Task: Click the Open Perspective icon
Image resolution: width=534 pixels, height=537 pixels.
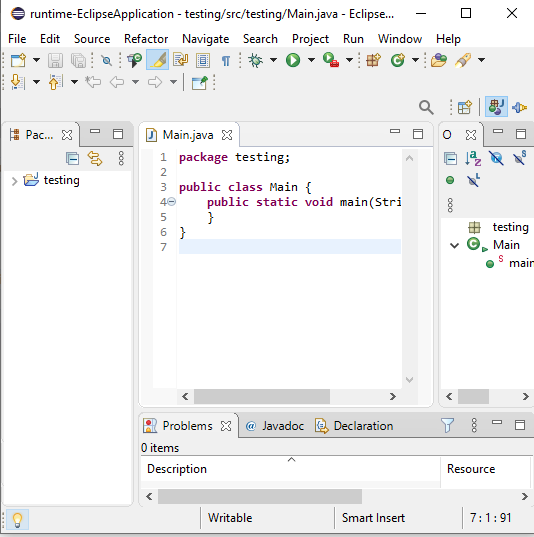Action: click(464, 108)
